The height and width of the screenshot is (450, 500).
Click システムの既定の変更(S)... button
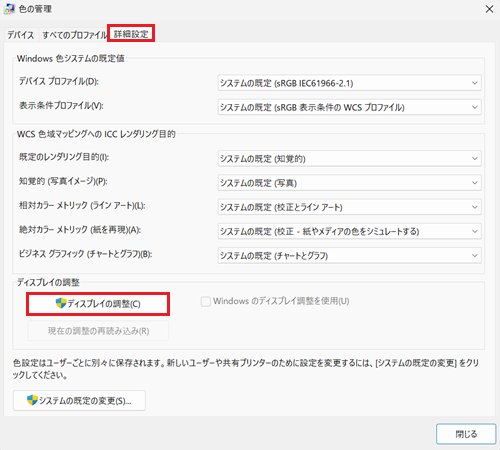tap(79, 400)
